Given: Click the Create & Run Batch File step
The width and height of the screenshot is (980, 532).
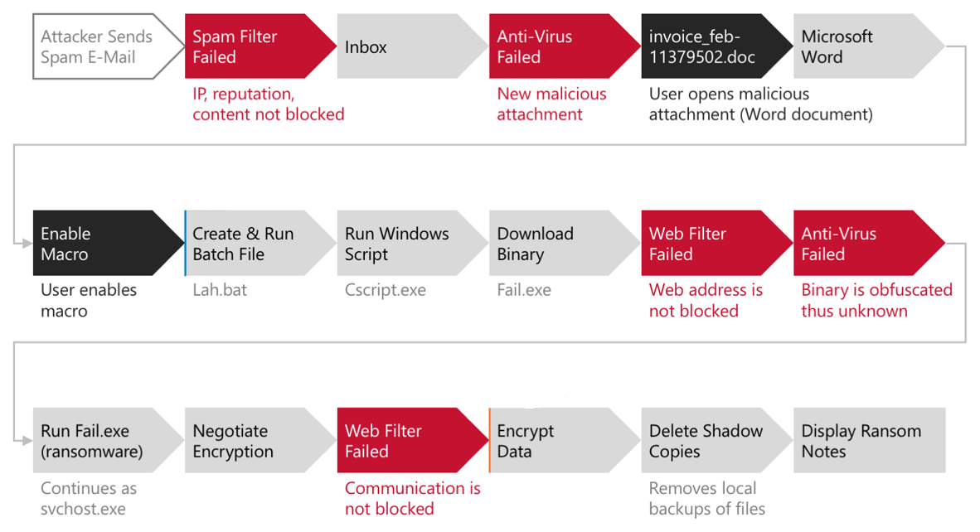Looking at the screenshot, I should coord(249,244).
